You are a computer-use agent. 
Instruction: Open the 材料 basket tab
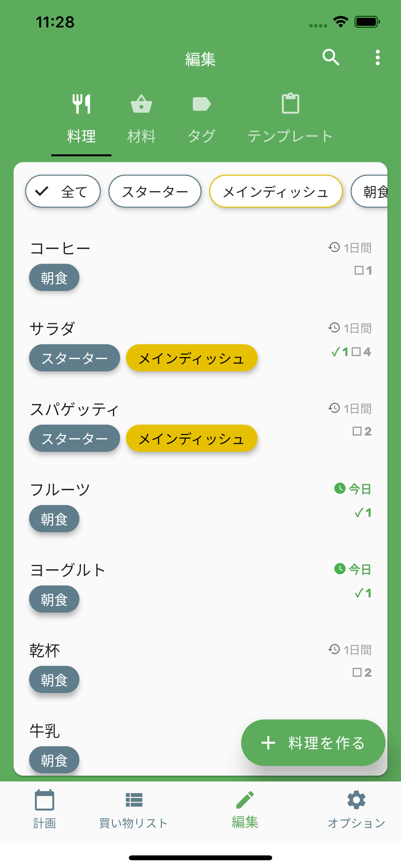point(141,118)
